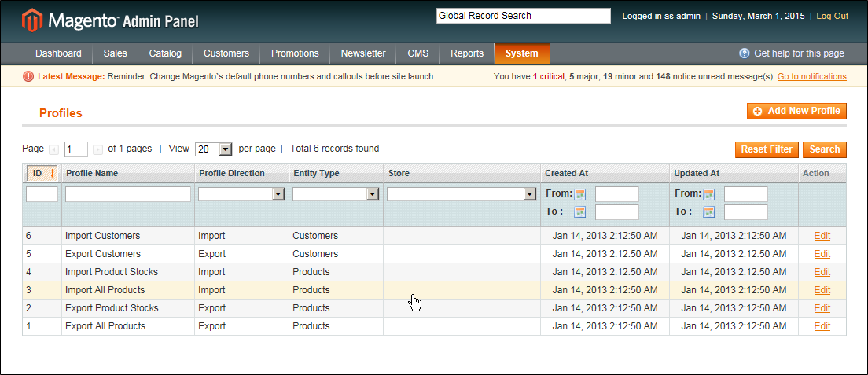Open the Dashboard menu
868x375 pixels.
(58, 53)
